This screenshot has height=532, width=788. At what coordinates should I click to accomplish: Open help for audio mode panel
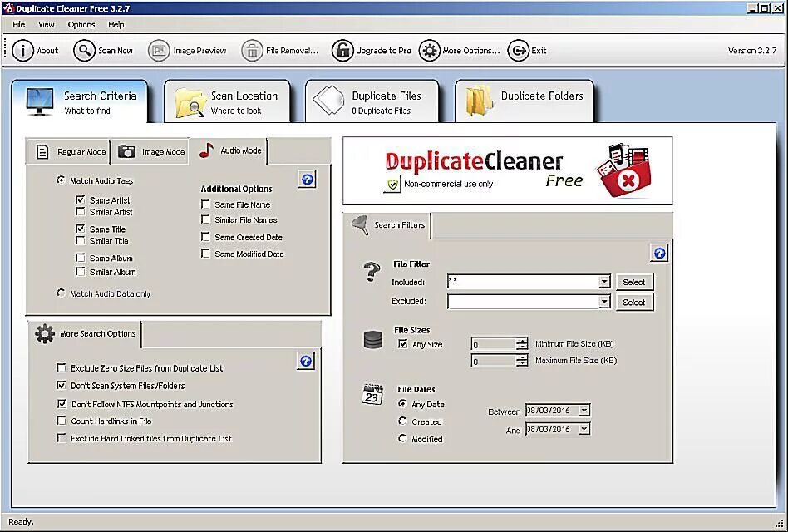[x=307, y=180]
